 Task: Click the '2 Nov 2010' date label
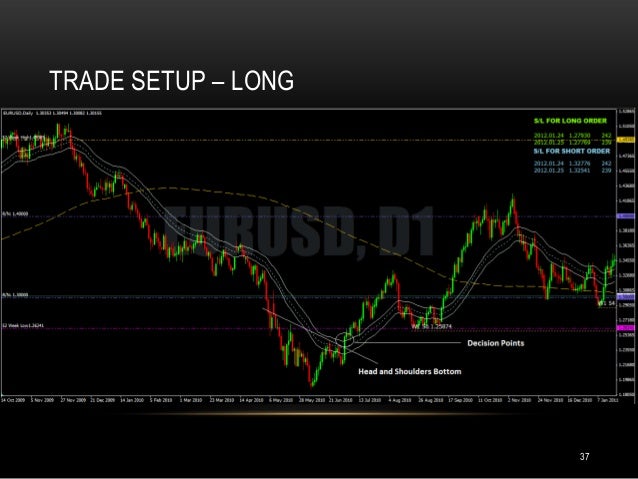[520, 400]
